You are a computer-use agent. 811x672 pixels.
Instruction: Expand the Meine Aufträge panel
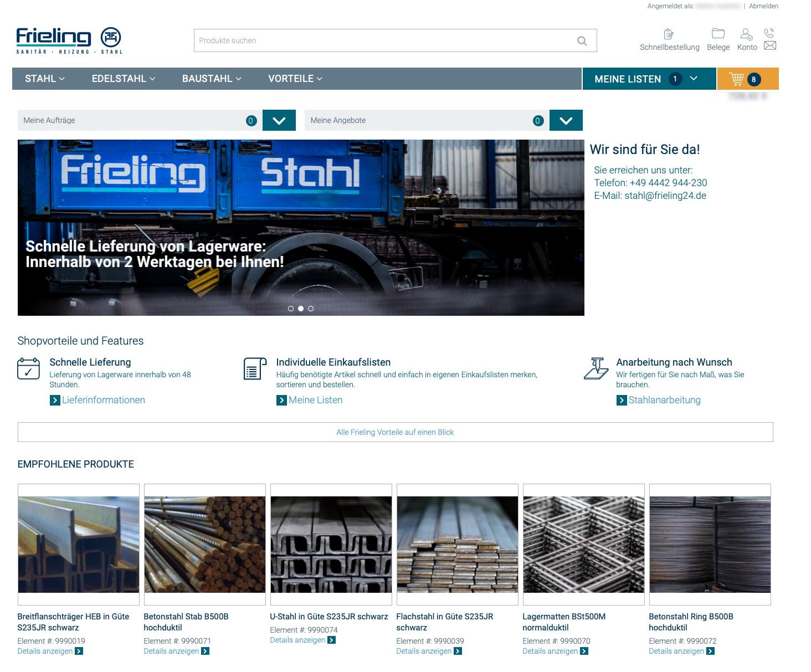tap(279, 120)
